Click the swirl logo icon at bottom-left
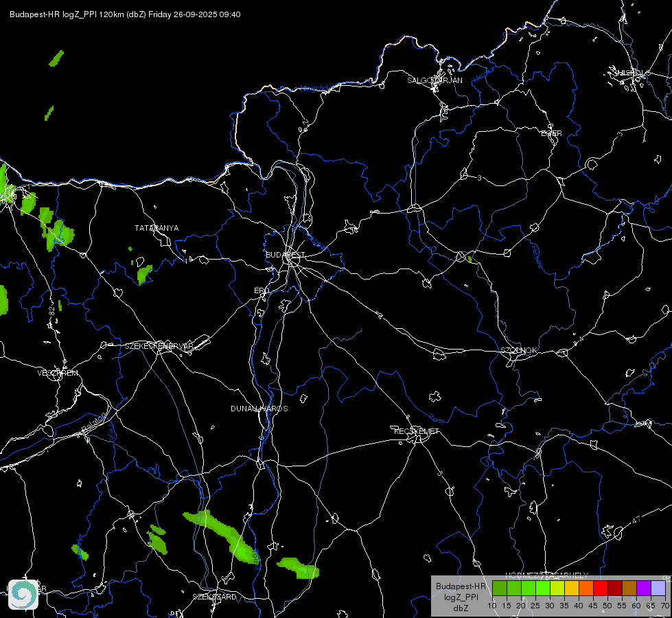Viewport: 672px width, 618px height. (x=23, y=595)
